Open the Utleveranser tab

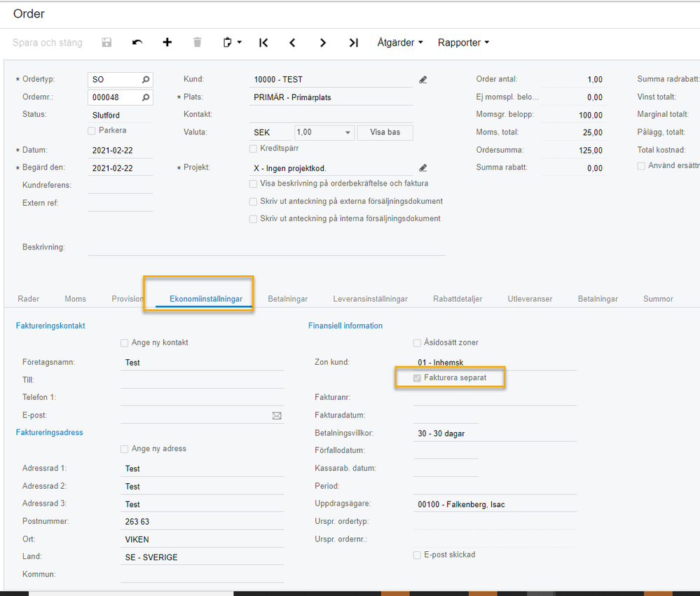pos(530,299)
